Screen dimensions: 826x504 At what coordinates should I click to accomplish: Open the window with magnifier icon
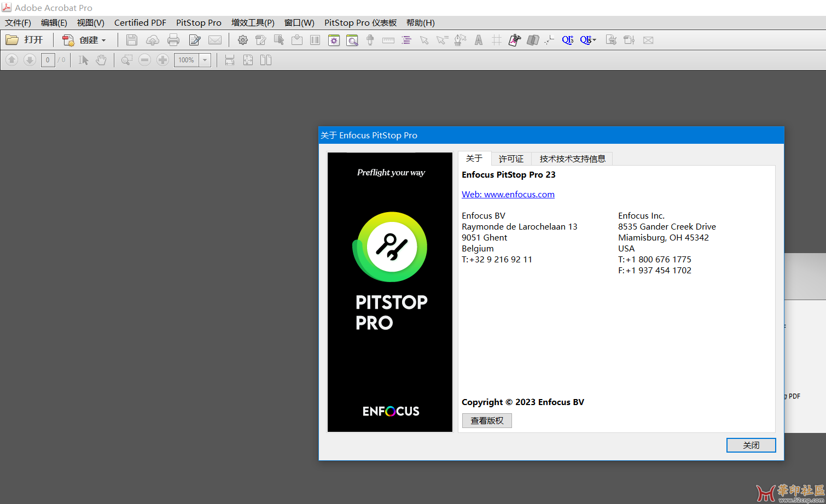(352, 40)
